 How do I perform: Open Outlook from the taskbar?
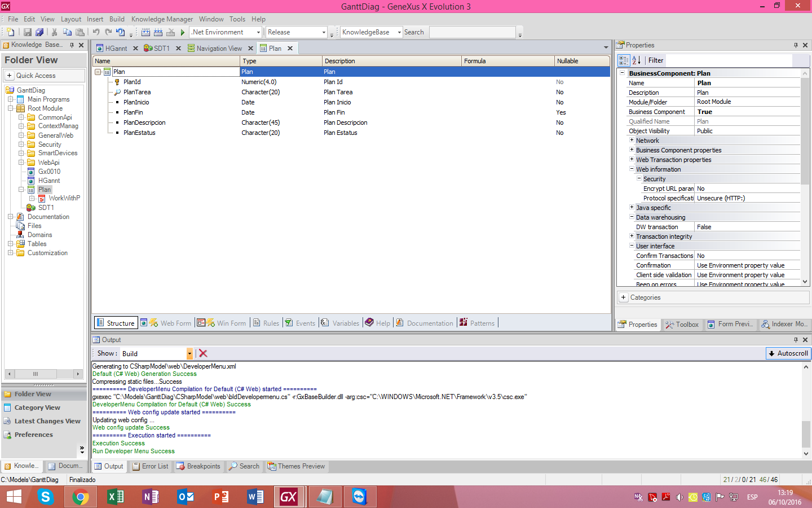click(x=186, y=497)
